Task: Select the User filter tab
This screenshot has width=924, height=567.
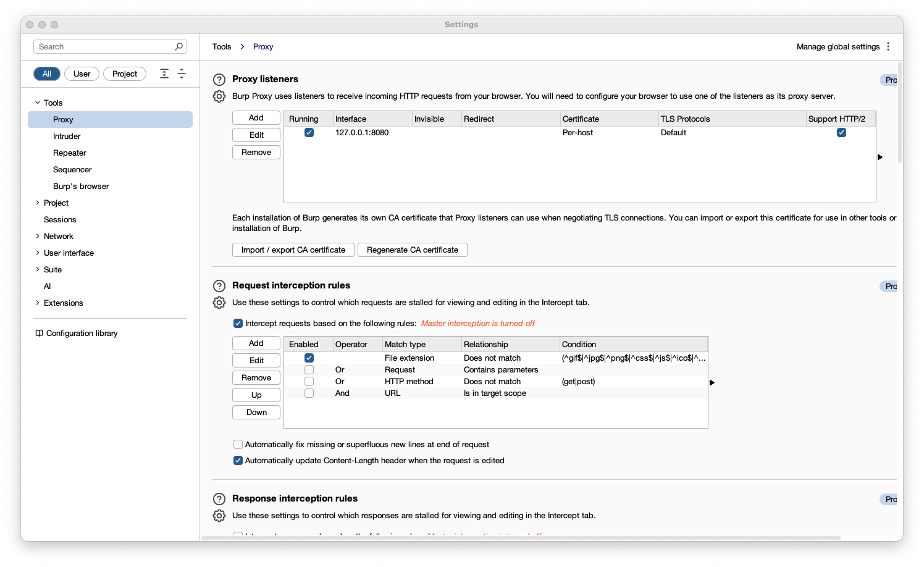Action: [x=82, y=74]
